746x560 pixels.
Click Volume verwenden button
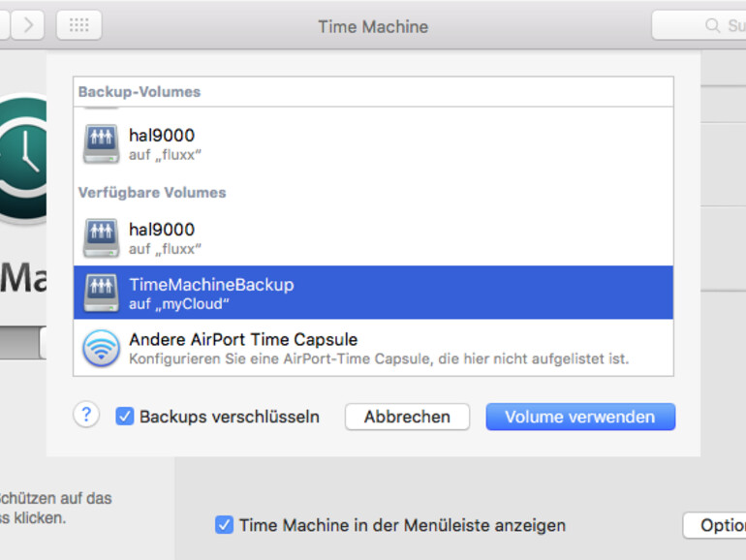580,417
